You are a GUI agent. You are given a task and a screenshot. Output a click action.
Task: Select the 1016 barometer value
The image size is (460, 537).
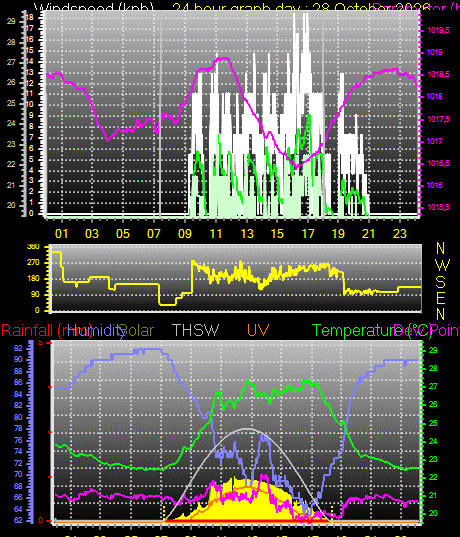point(434,185)
